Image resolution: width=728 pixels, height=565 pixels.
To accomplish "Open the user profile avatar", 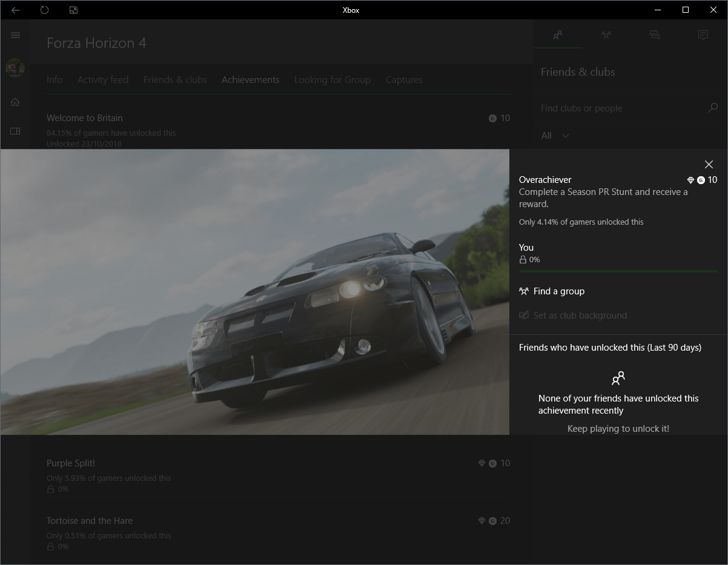I will (x=15, y=68).
